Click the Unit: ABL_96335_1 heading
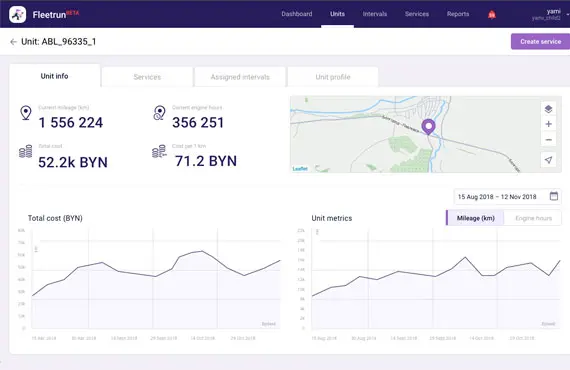 click(x=59, y=42)
